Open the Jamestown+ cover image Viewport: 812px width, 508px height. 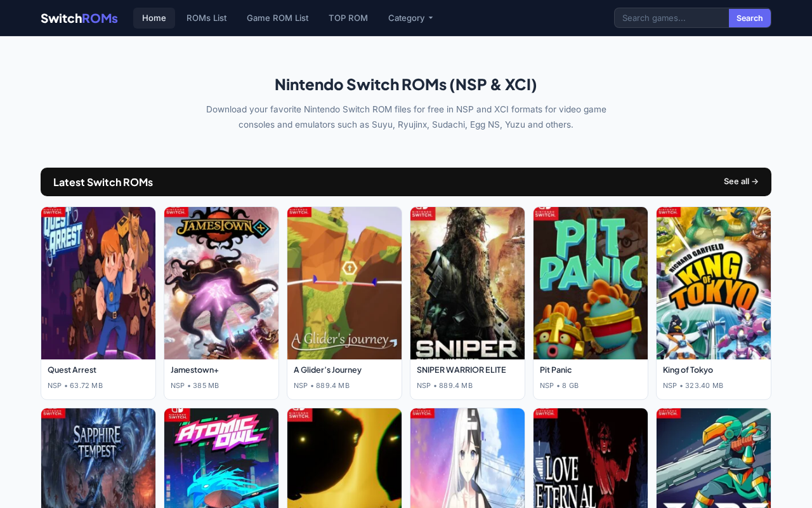(221, 283)
